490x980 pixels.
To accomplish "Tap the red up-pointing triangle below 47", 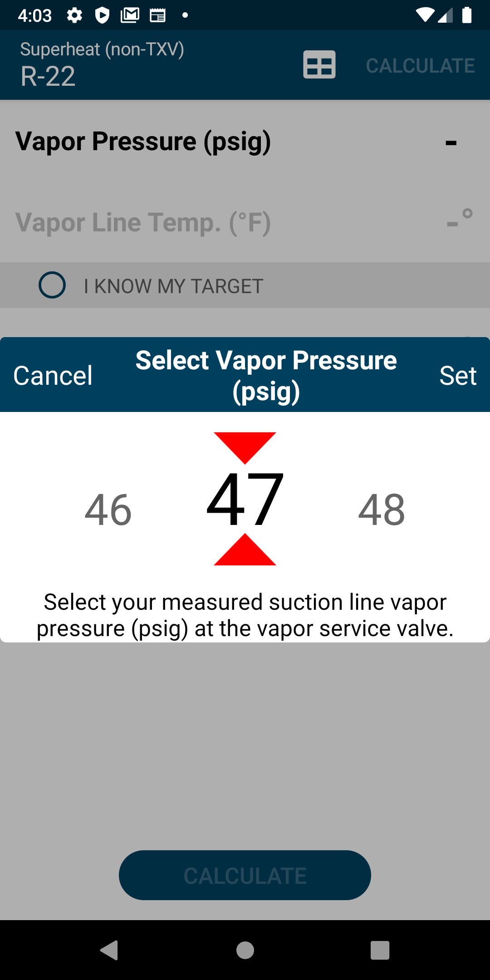I will (245, 549).
